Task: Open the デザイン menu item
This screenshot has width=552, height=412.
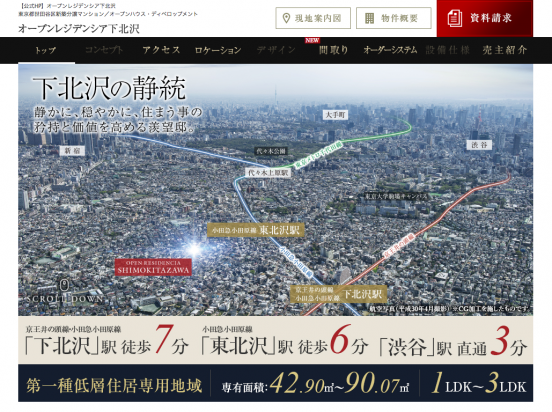Action: (x=276, y=50)
